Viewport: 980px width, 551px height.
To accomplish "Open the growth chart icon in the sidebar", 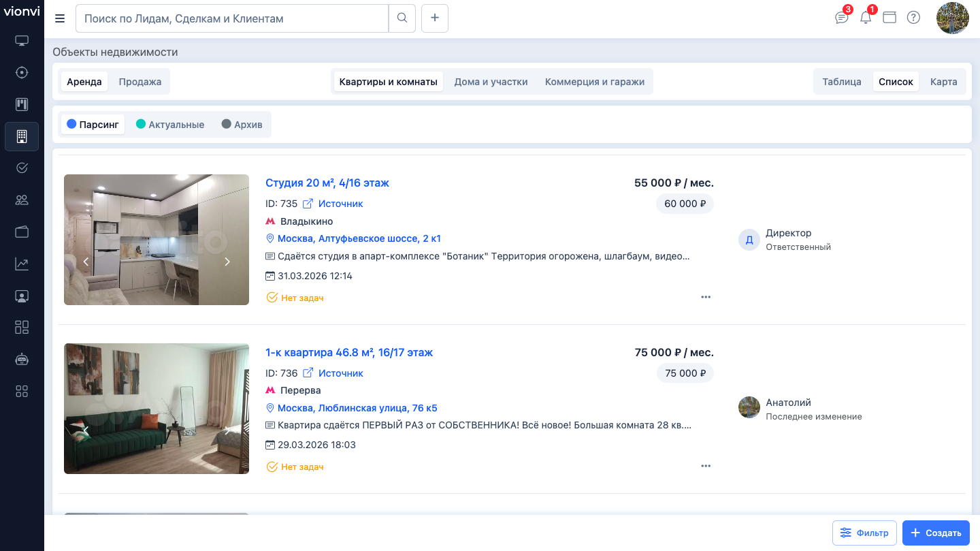I will click(x=22, y=264).
